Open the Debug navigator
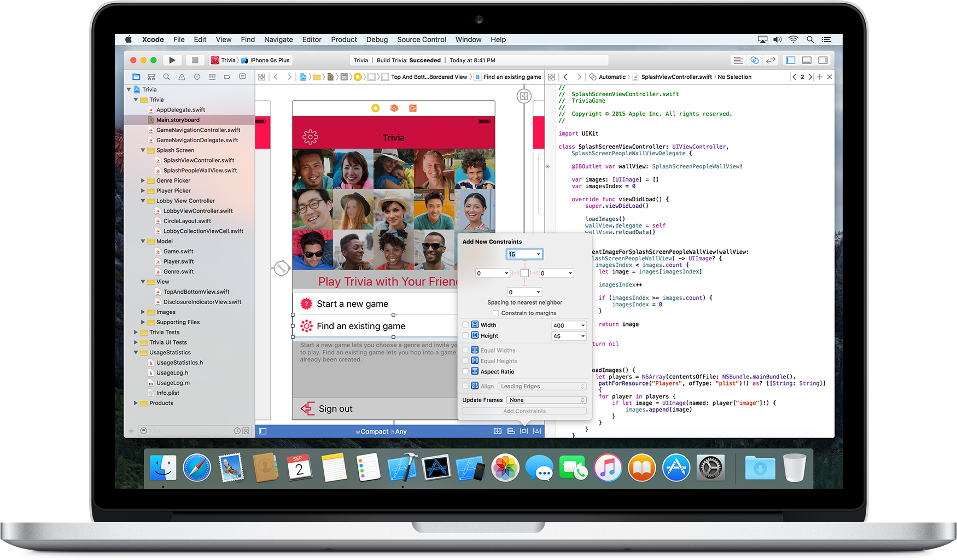 (x=212, y=77)
